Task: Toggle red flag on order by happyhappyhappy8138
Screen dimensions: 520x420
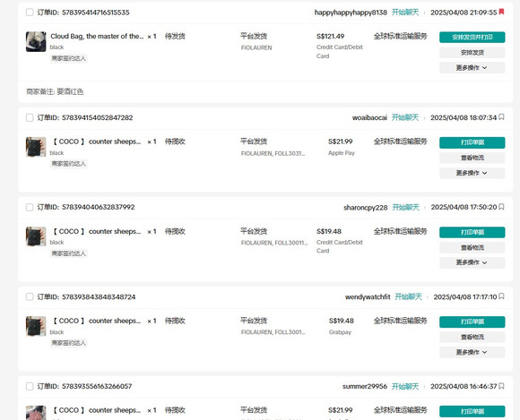Action: tap(501, 12)
